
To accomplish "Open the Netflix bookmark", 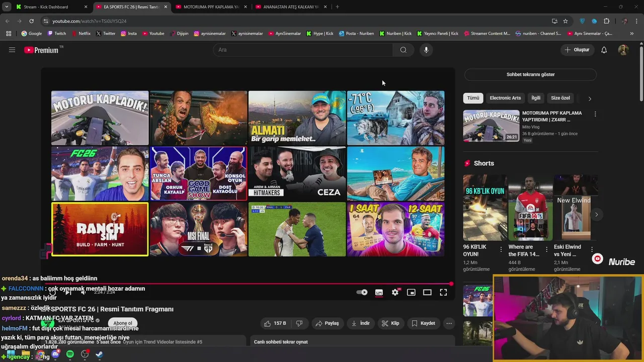I will 80,34.
